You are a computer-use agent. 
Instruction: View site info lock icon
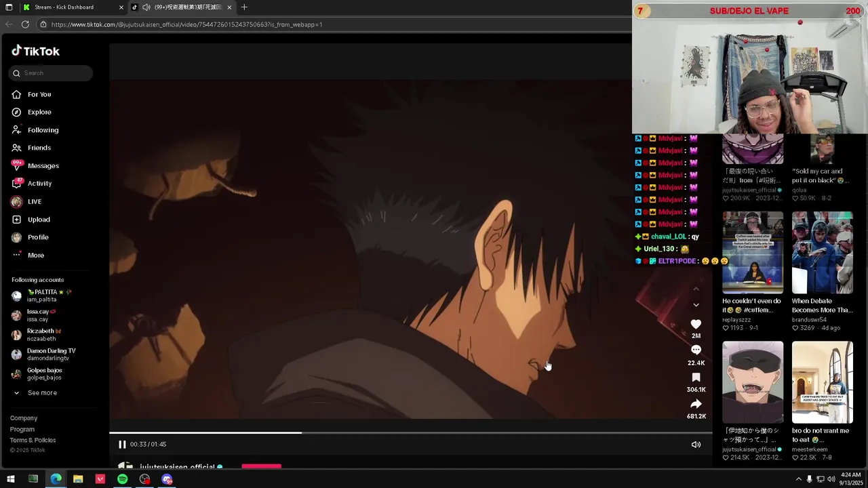pyautogui.click(x=43, y=24)
